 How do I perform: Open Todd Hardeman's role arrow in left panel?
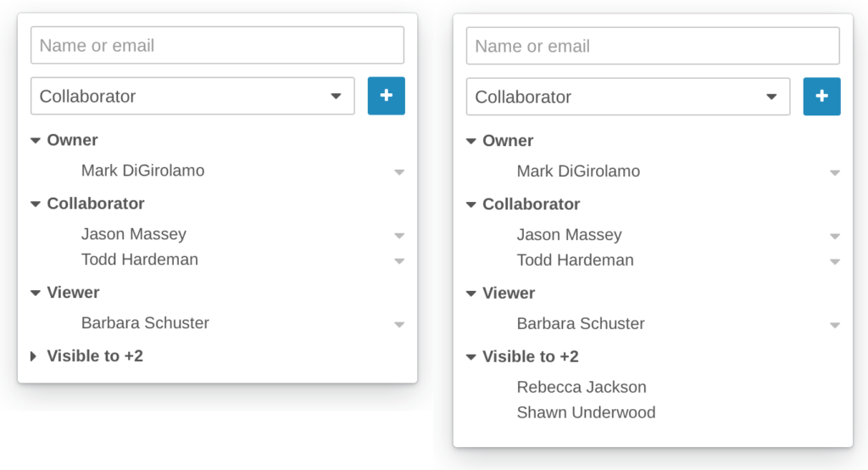(399, 260)
